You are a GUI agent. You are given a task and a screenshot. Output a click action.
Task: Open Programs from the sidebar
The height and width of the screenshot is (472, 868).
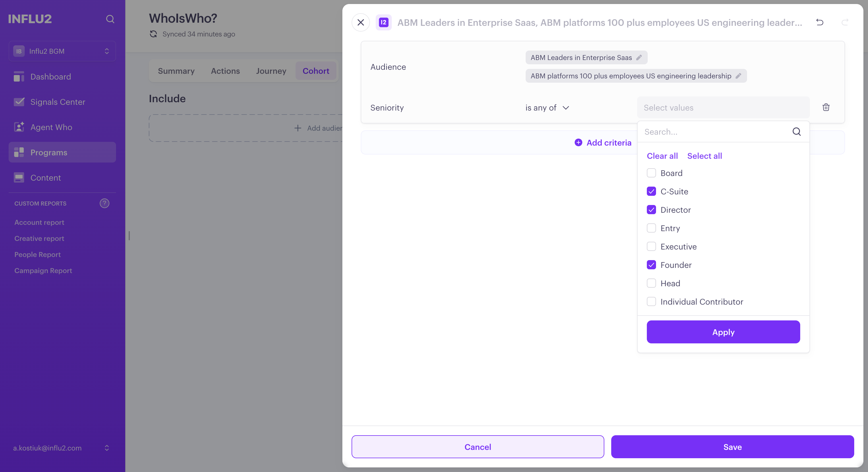pos(62,152)
